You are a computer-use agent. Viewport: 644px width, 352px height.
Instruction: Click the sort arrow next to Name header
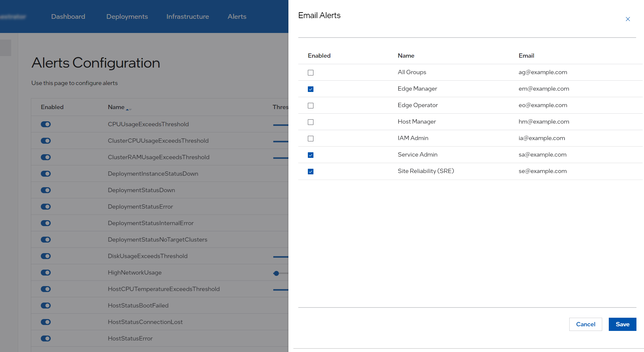129,109
